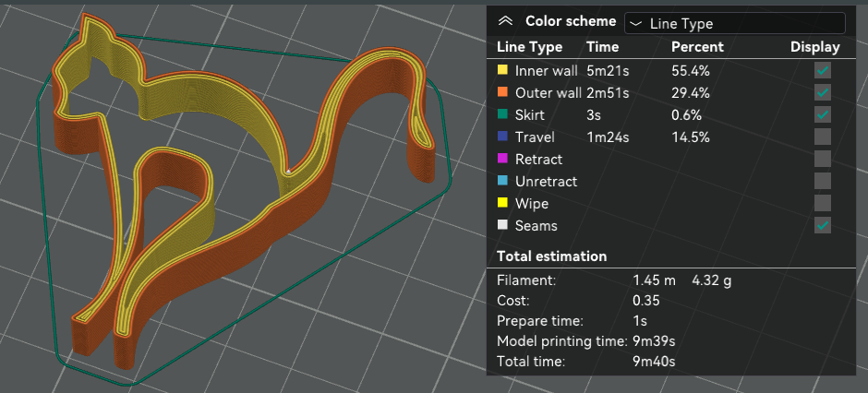The image size is (868, 393).
Task: Select the Skirt row label
Action: (x=530, y=115)
